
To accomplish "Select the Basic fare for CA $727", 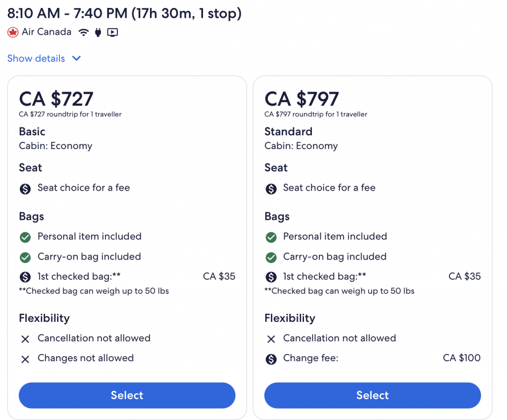I will click(127, 395).
